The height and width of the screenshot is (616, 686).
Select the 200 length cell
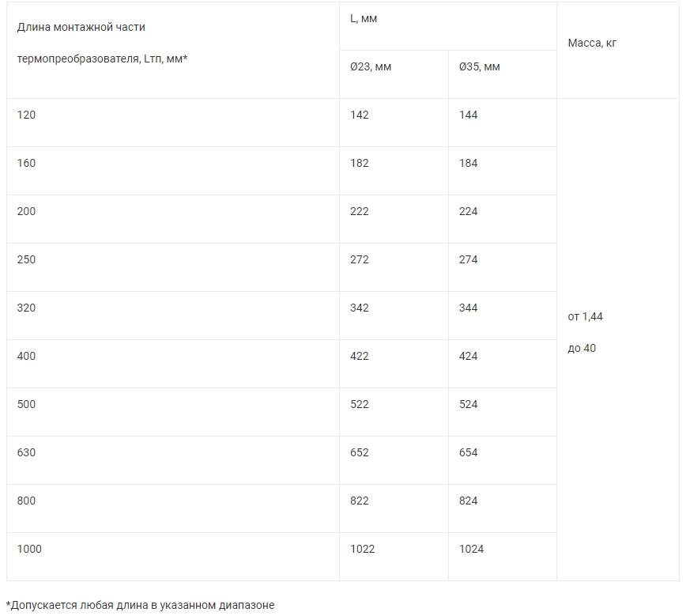pos(26,211)
